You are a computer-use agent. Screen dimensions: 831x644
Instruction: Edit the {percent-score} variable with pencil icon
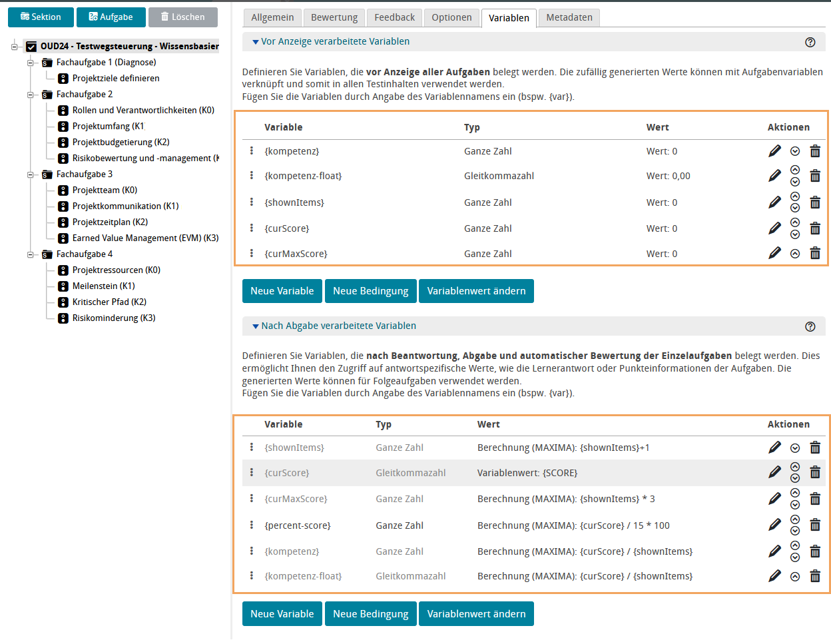click(x=774, y=525)
